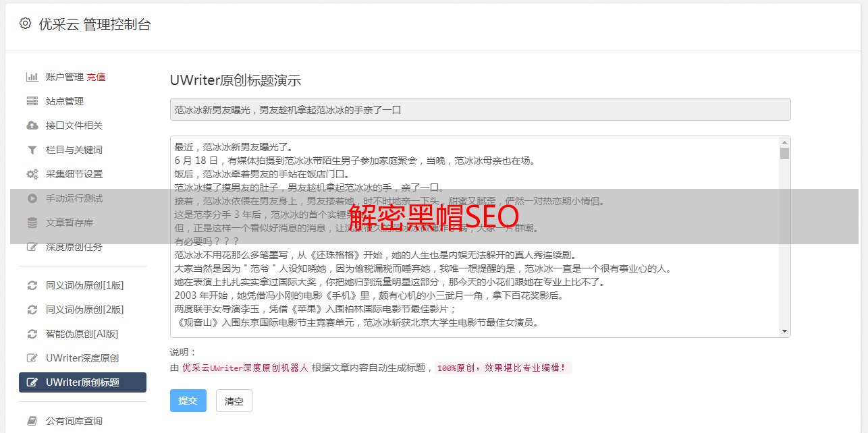Image resolution: width=868 pixels, height=433 pixels.
Task: Click the refresh icon for 同义词伪原创[1版]
Action: pos(32,285)
